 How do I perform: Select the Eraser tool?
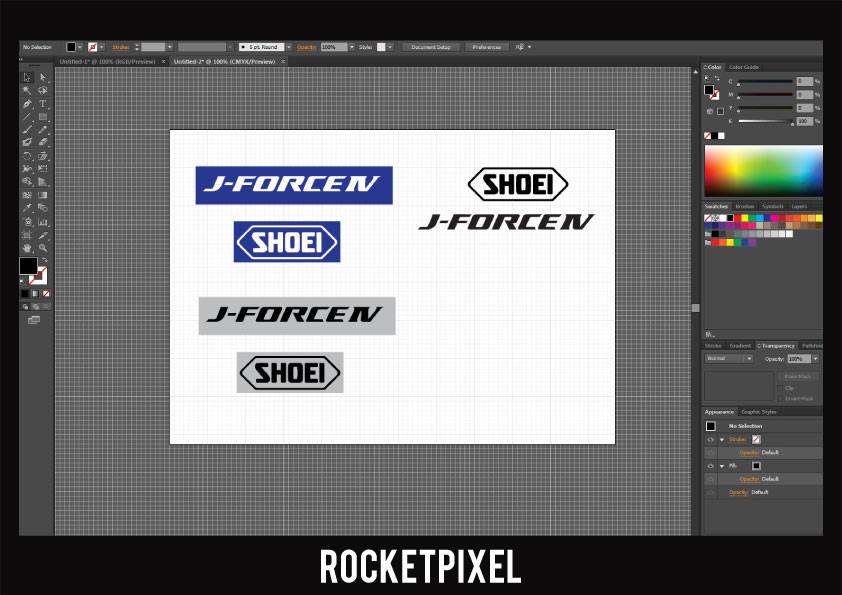[43, 142]
